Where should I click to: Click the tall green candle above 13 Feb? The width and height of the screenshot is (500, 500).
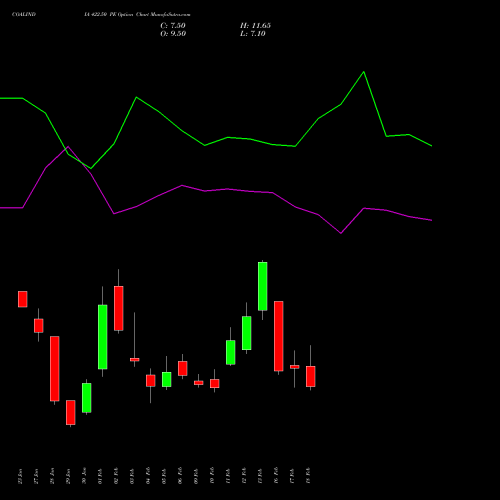[262, 286]
